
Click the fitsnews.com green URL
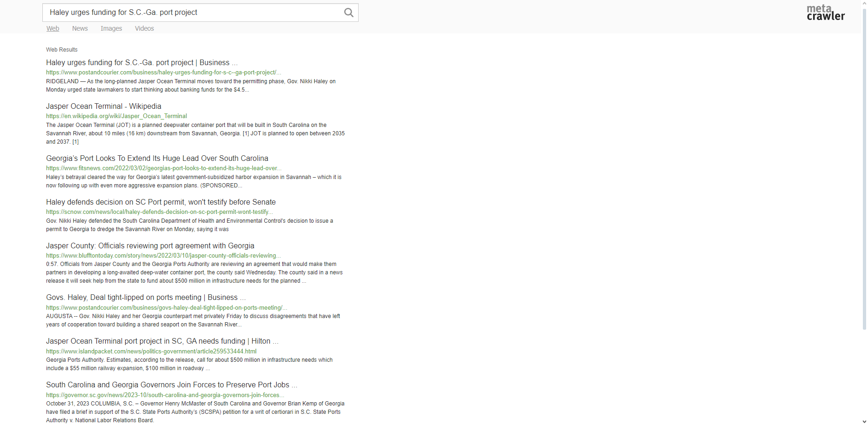164,168
